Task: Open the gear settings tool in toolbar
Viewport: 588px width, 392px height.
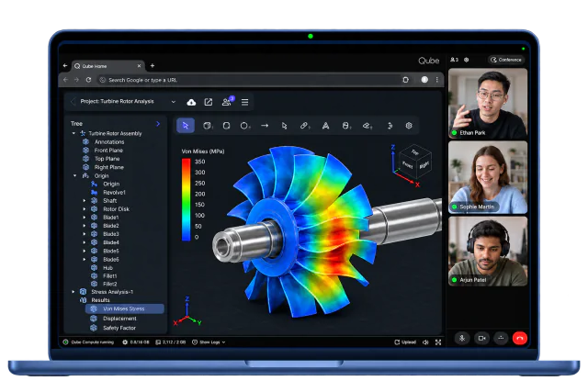Action: point(409,126)
